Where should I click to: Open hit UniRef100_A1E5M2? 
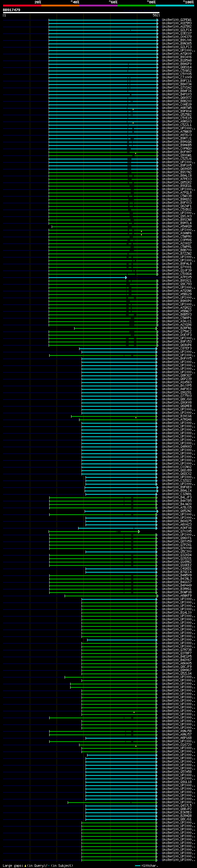tap(177, 26)
